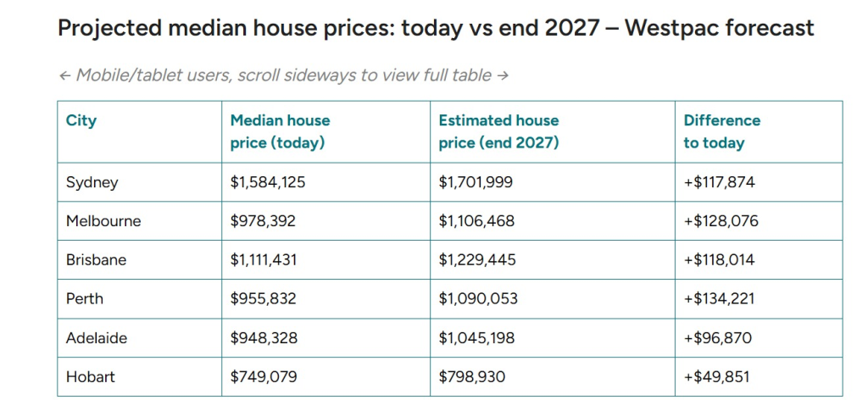Select the Melbourne city cell
Screen dimensions: 868x411
103,221
